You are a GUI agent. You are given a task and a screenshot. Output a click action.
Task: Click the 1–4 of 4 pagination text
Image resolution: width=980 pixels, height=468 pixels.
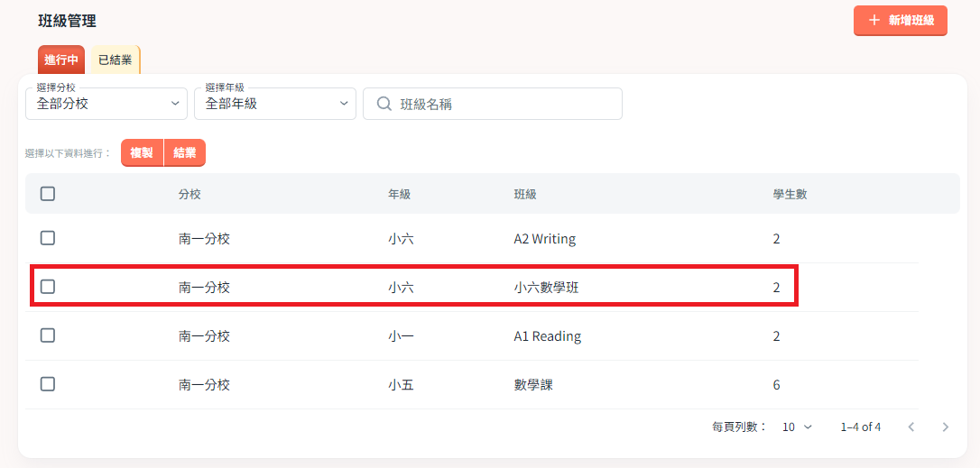[x=861, y=427]
